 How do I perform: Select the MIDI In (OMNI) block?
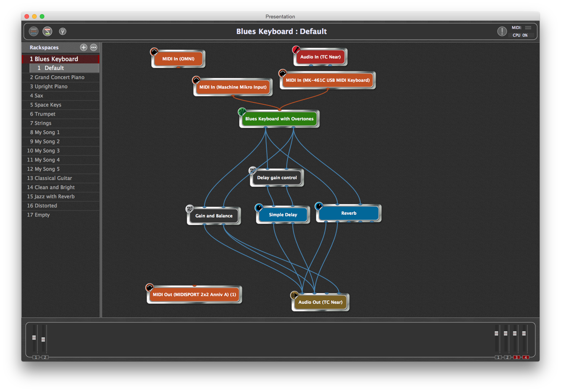coord(178,59)
